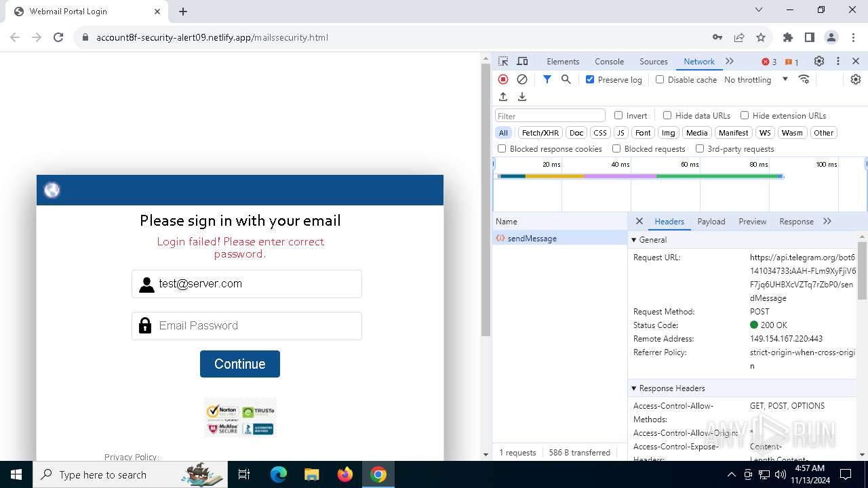Check 3rd-party requests checkbox
This screenshot has height=488, width=868.
(x=700, y=148)
